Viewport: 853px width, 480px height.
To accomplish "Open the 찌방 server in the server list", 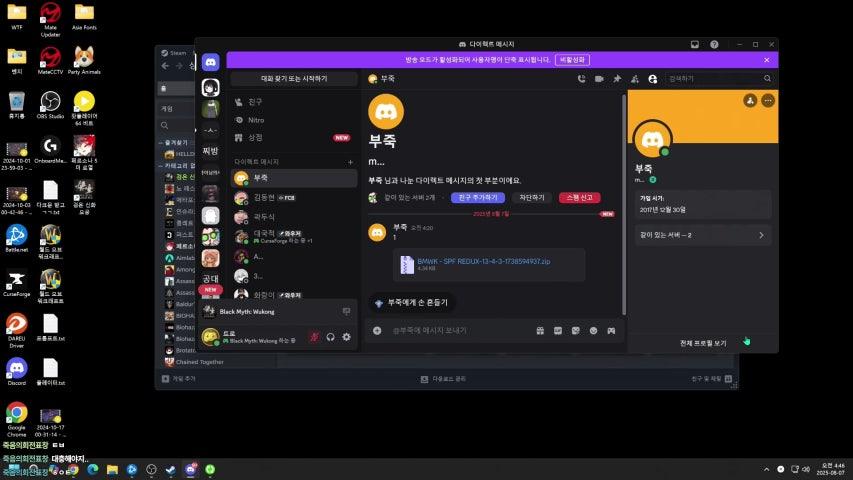I will tap(211, 151).
